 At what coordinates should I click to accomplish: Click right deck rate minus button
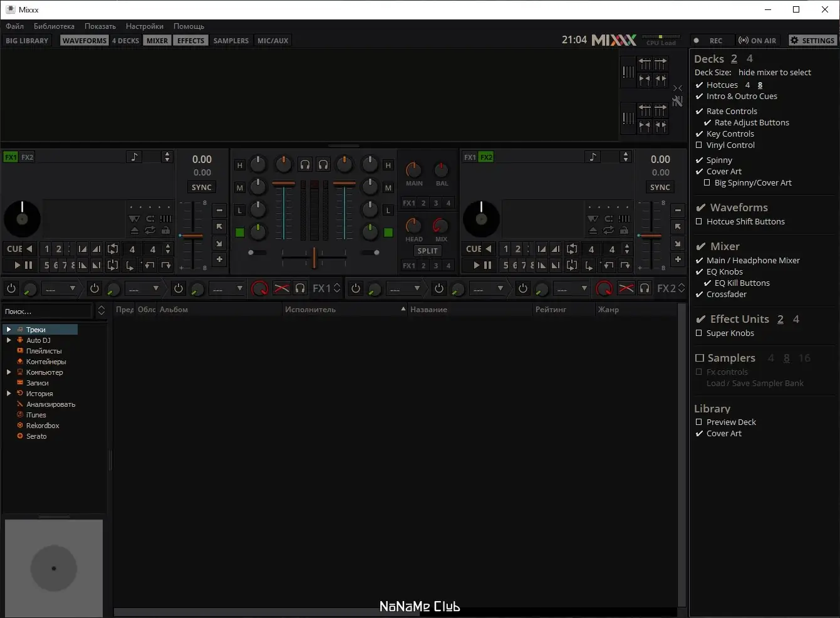[x=678, y=211]
